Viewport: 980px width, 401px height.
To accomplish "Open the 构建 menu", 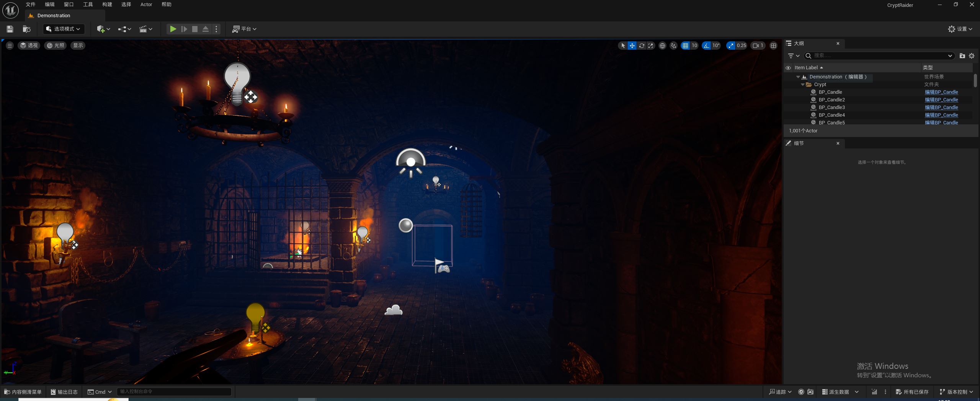I will tap(107, 5).
